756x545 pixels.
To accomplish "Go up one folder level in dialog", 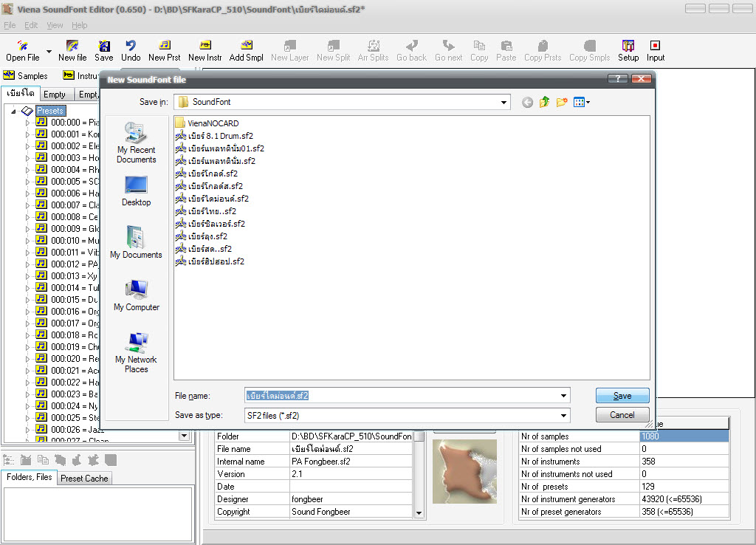I will (545, 102).
